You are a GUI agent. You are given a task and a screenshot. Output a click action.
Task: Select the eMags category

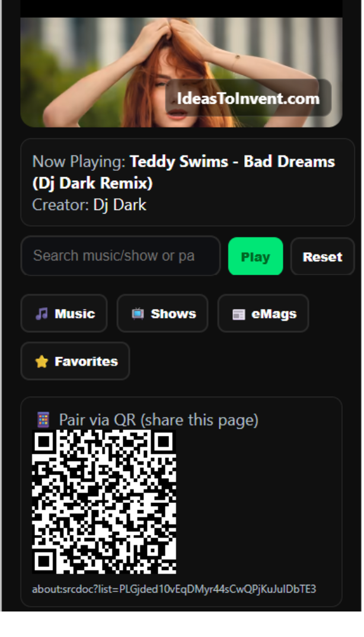tap(263, 313)
